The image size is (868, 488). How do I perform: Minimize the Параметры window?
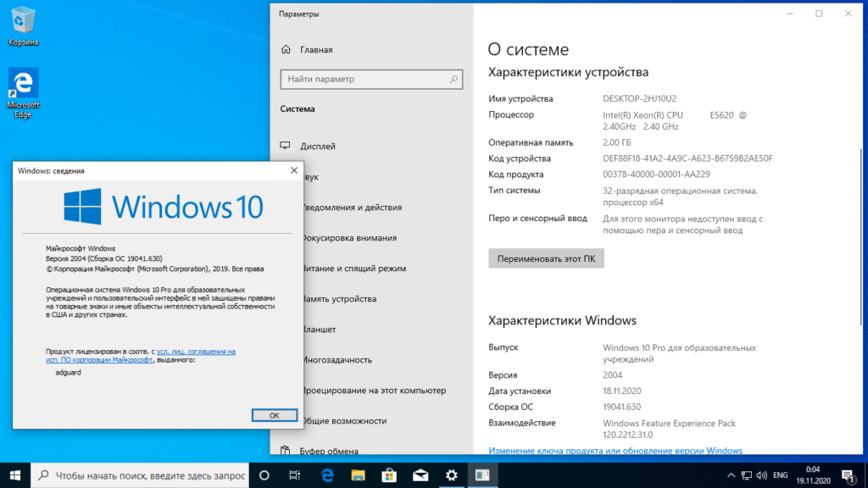[x=790, y=14]
